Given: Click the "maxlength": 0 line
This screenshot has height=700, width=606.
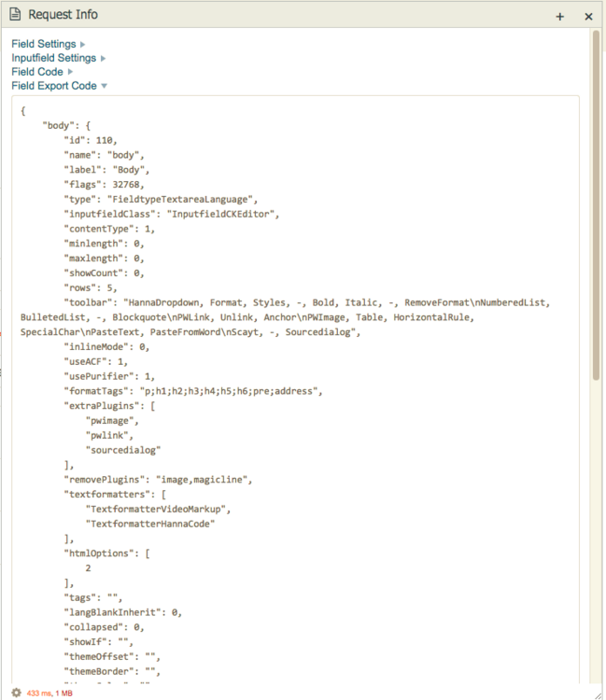Looking at the screenshot, I should click(x=104, y=258).
